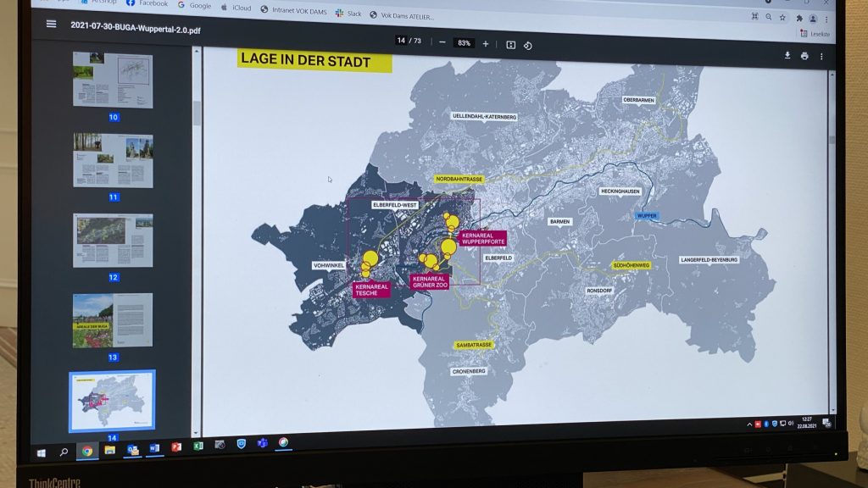Open File Explorer from taskbar

pyautogui.click(x=109, y=450)
